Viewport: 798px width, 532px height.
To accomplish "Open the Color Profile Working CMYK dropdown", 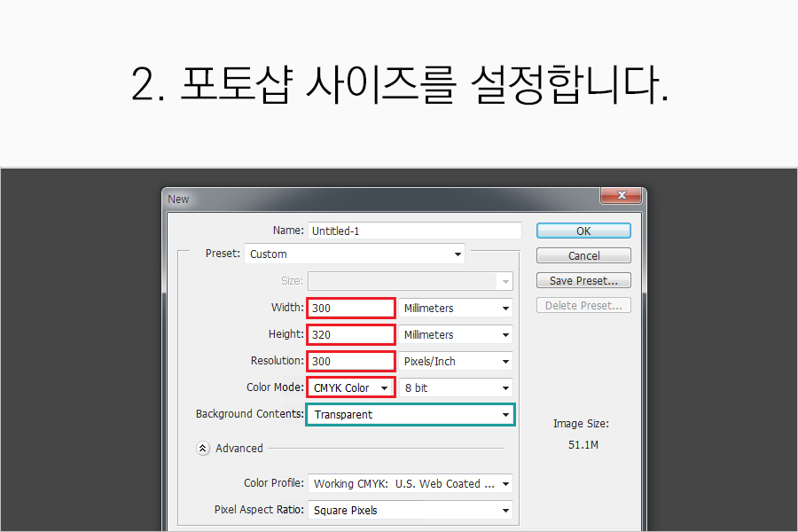I will (410, 484).
